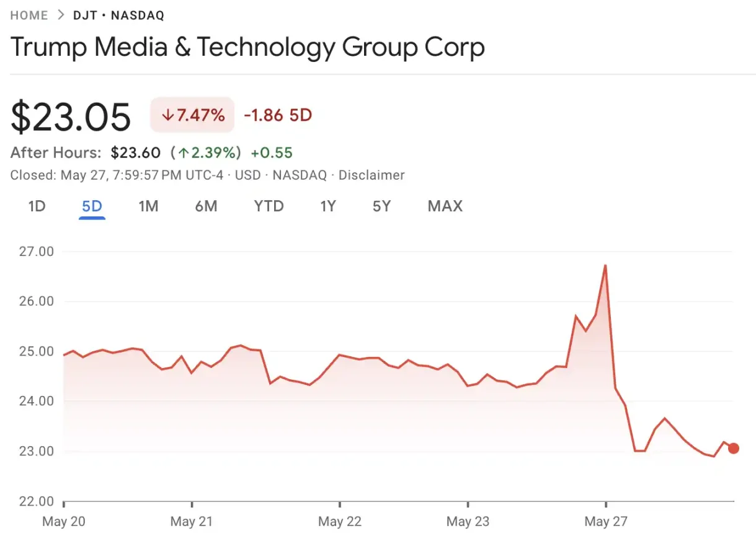The width and height of the screenshot is (756, 541).
Task: Click the Disclaimer link
Action: click(371, 175)
